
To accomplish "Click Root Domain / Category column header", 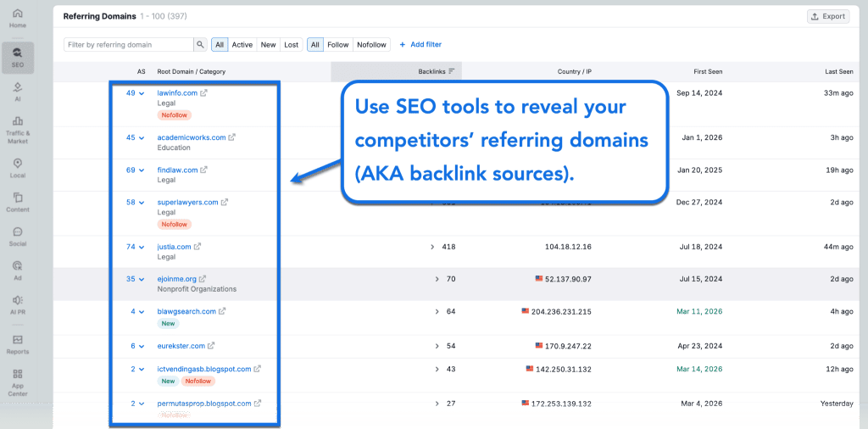I will [191, 71].
